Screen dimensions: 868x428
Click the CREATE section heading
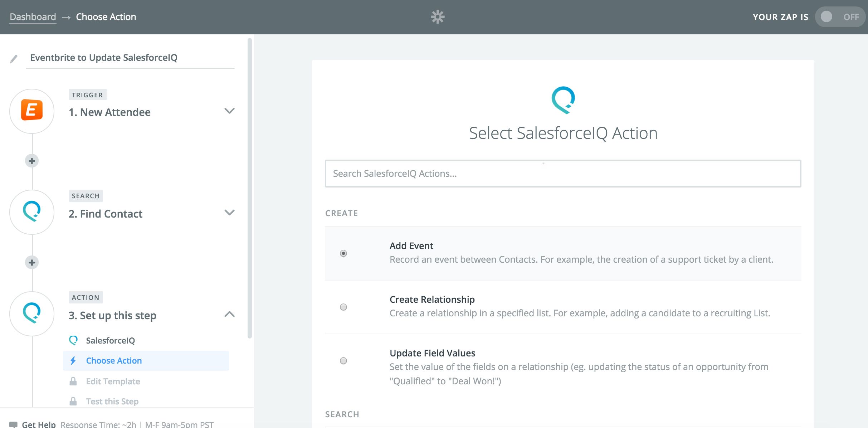click(x=342, y=213)
